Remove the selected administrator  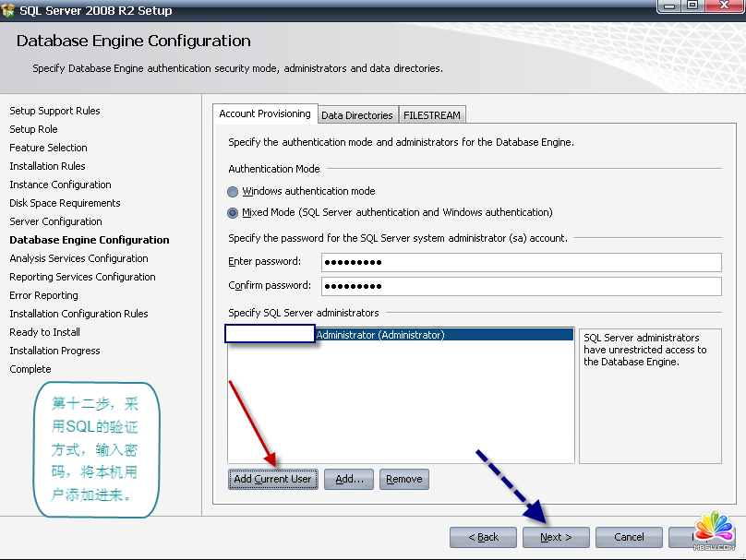(403, 479)
